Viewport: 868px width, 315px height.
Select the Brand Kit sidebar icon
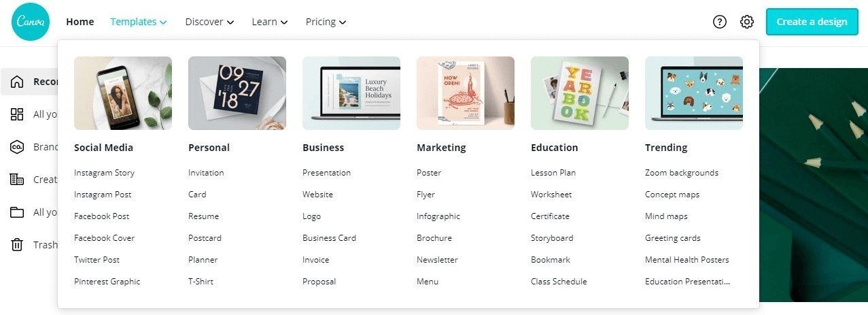[17, 147]
